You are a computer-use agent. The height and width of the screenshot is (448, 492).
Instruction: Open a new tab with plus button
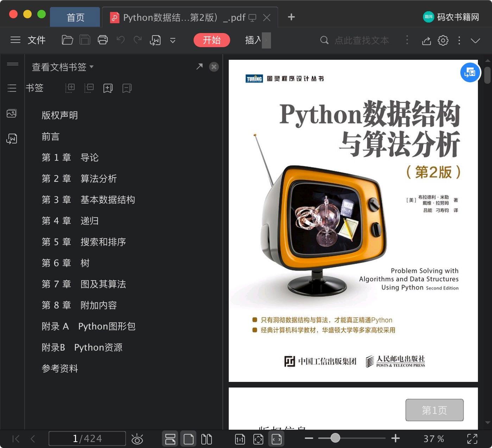coord(291,17)
